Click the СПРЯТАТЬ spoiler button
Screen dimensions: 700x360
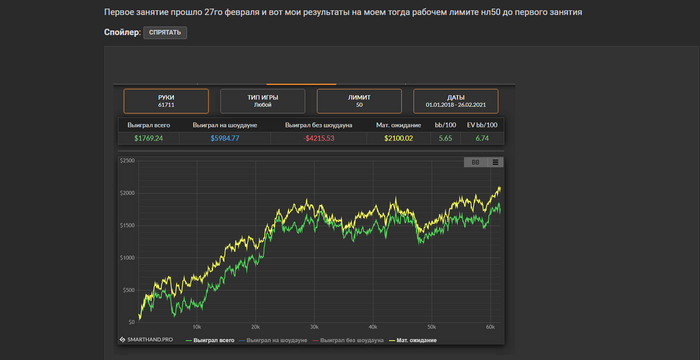click(165, 33)
